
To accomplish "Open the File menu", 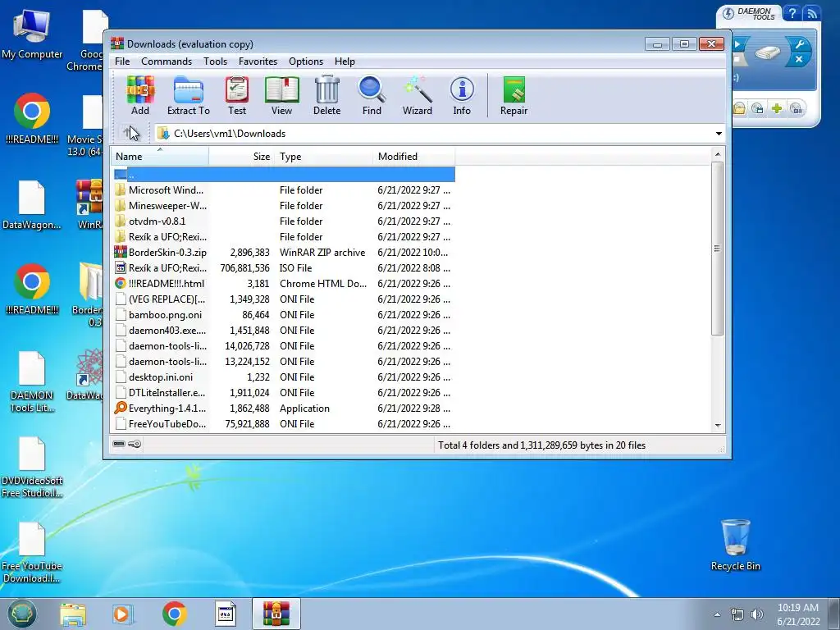I will point(122,61).
